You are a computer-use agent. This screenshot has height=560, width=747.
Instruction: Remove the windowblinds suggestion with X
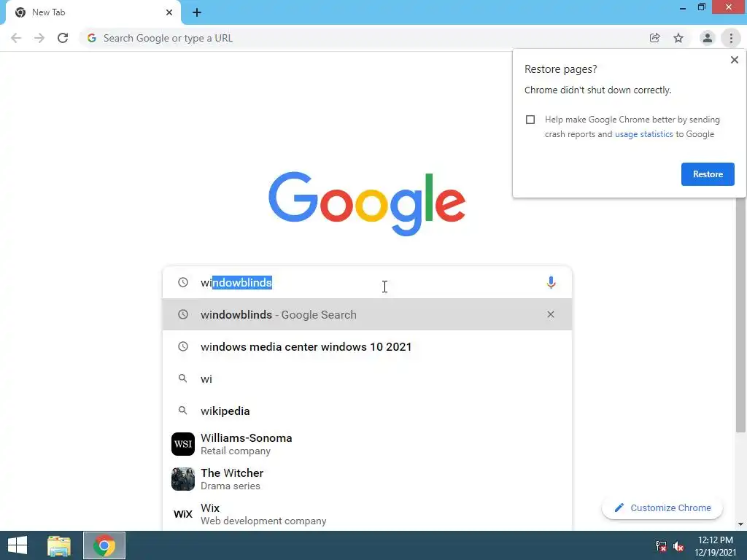pos(550,314)
